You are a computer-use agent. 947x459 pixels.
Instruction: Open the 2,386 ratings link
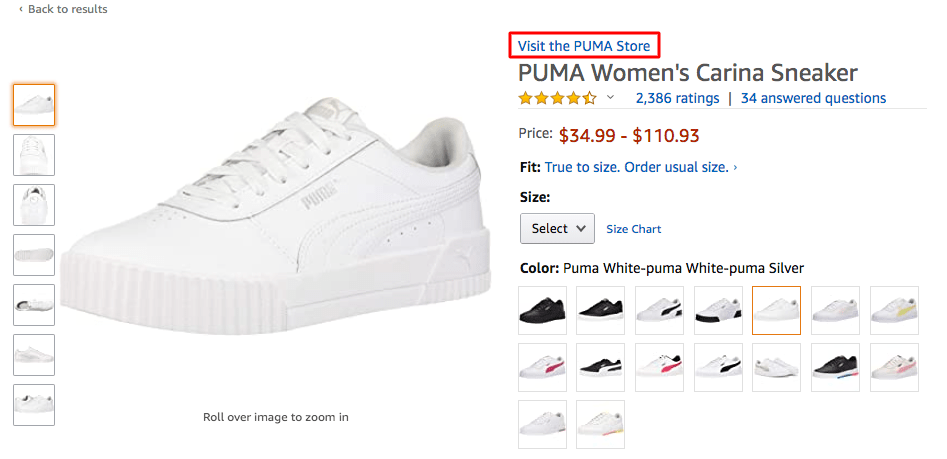coord(677,98)
